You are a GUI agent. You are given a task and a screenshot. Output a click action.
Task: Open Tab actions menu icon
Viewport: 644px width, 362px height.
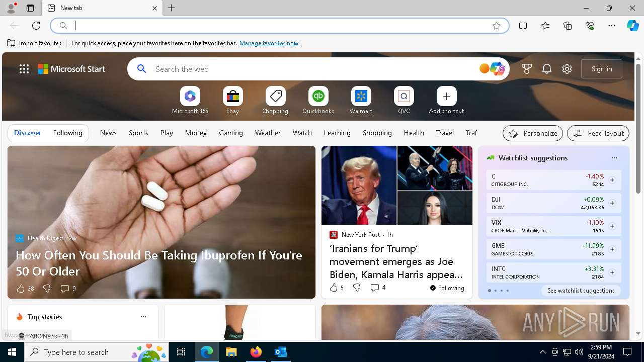(x=30, y=8)
